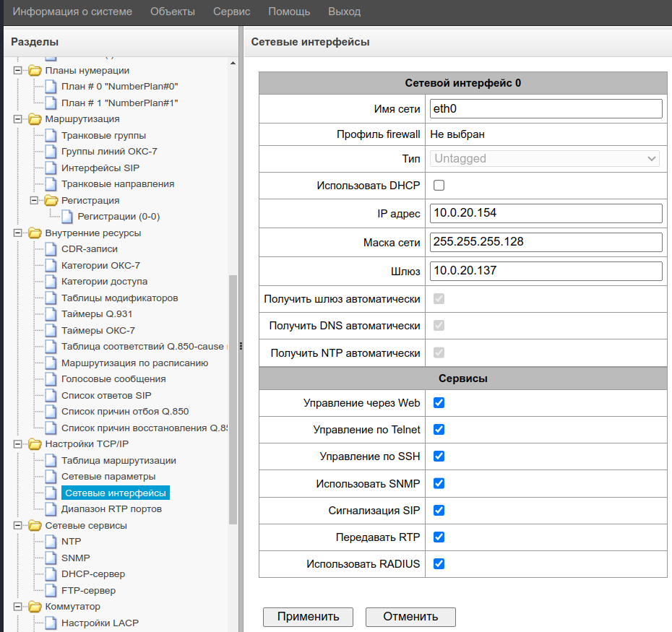Click the IP адрес input field
This screenshot has width=672, height=632.
coord(546,213)
